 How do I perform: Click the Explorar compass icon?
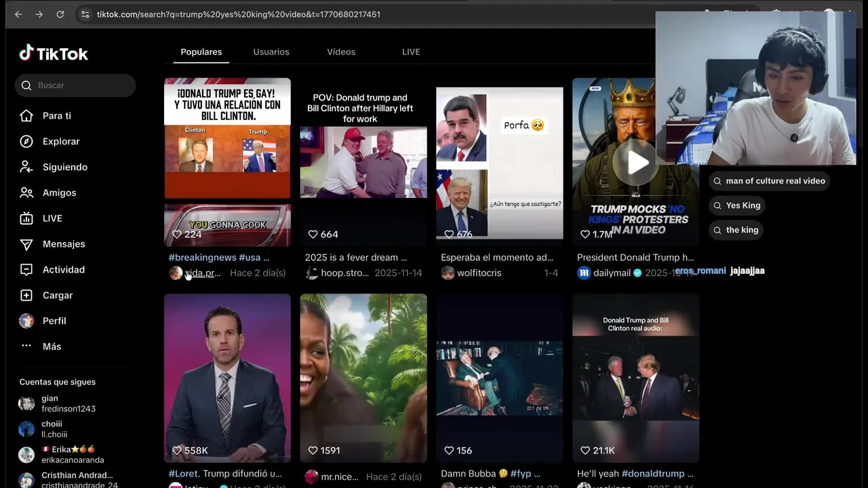click(26, 142)
